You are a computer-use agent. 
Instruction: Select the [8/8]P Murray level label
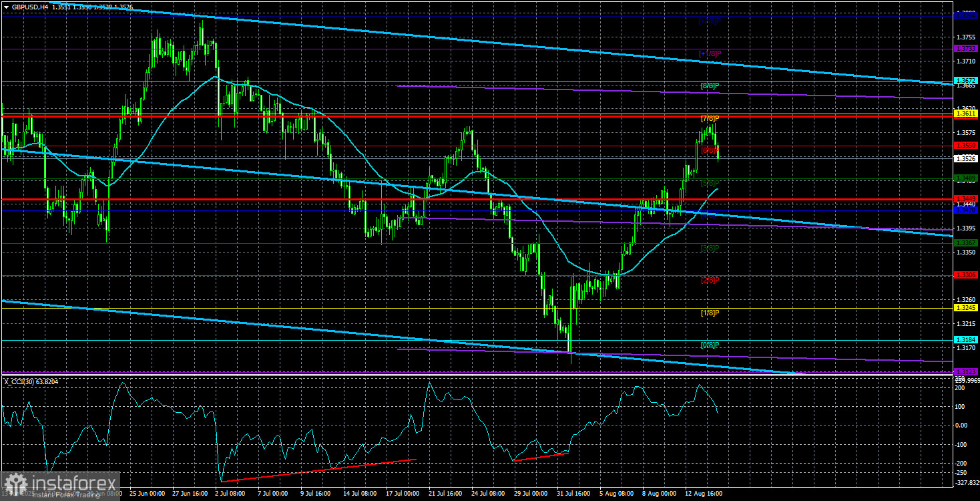click(710, 86)
